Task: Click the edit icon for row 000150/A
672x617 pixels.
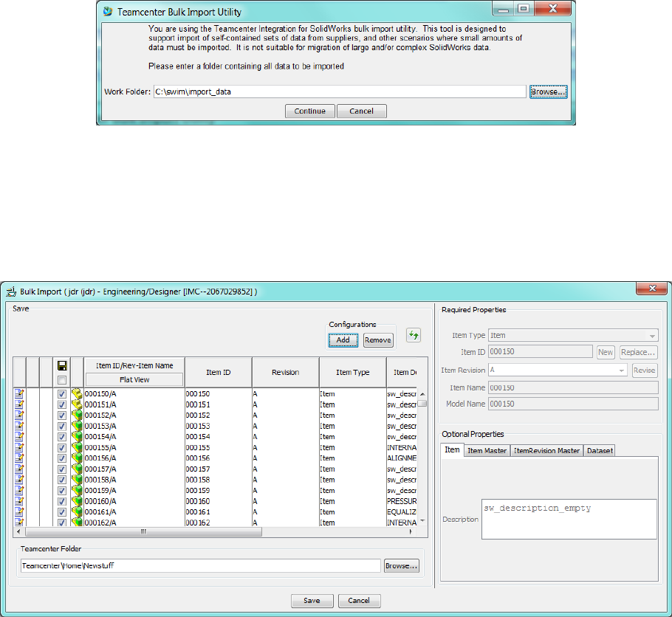Action: pyautogui.click(x=19, y=393)
